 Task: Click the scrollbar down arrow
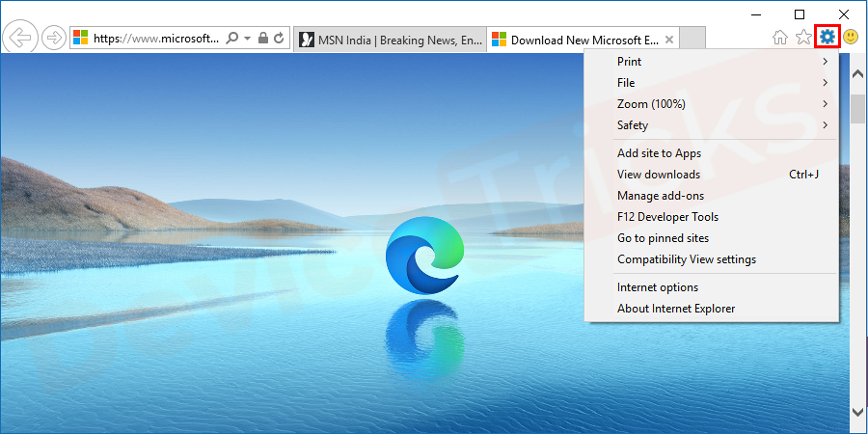[857, 411]
